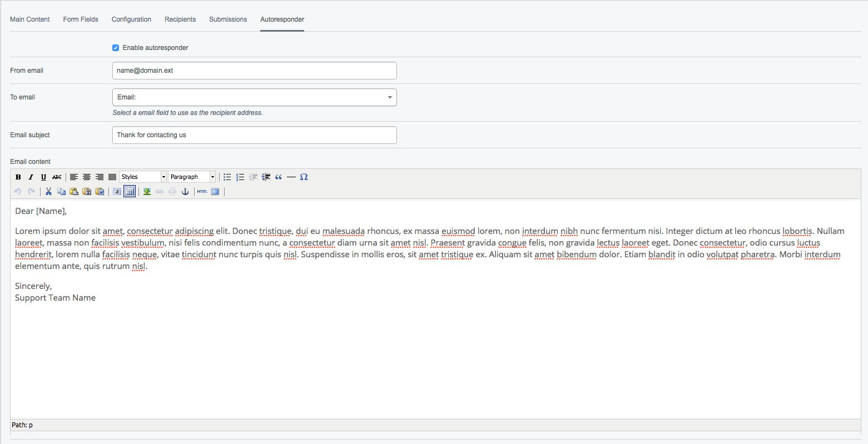Copy the selected content
Image resolution: width=868 pixels, height=444 pixels.
tap(61, 192)
